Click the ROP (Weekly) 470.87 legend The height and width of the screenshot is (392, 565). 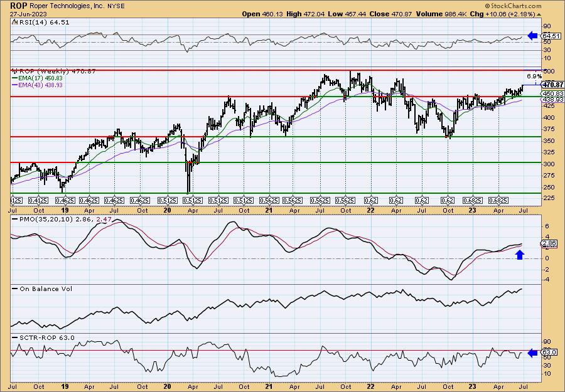(x=54, y=72)
